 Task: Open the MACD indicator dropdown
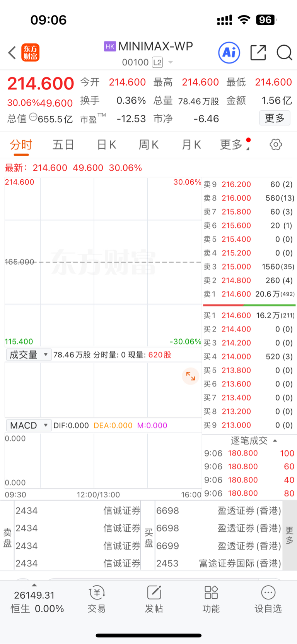point(29,425)
